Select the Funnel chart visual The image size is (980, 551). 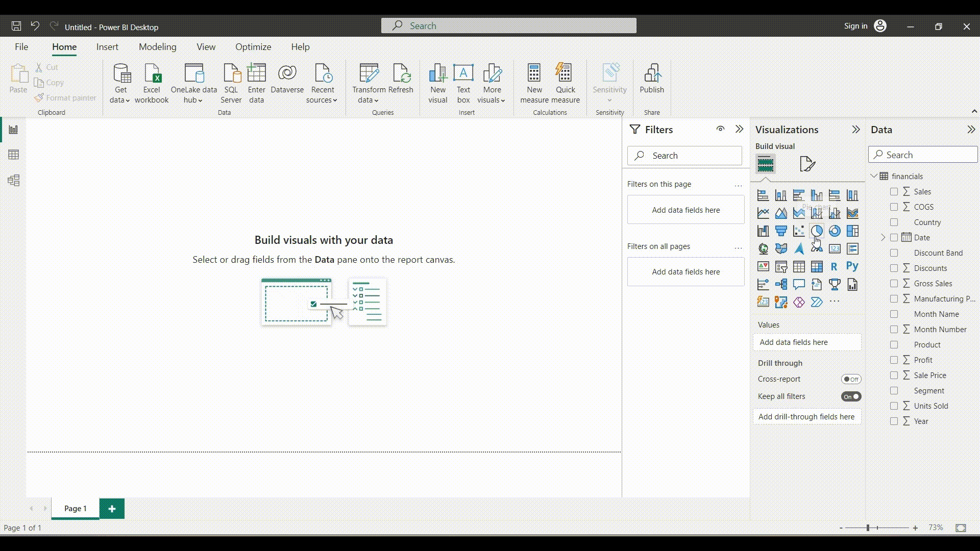[x=781, y=231]
